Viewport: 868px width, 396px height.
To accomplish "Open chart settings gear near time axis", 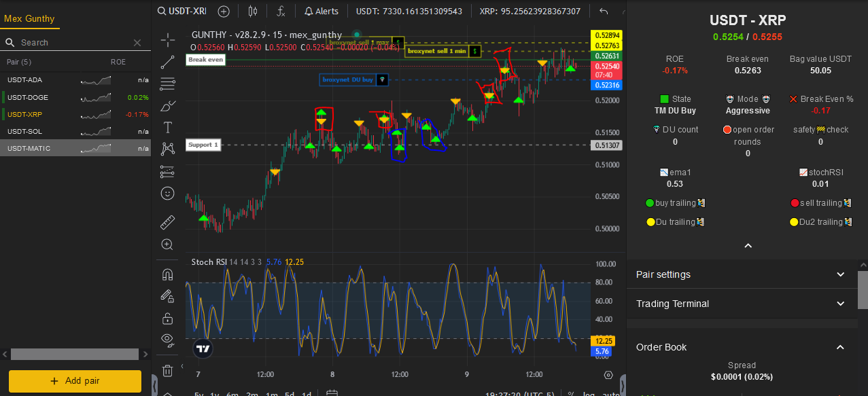I will click(608, 374).
